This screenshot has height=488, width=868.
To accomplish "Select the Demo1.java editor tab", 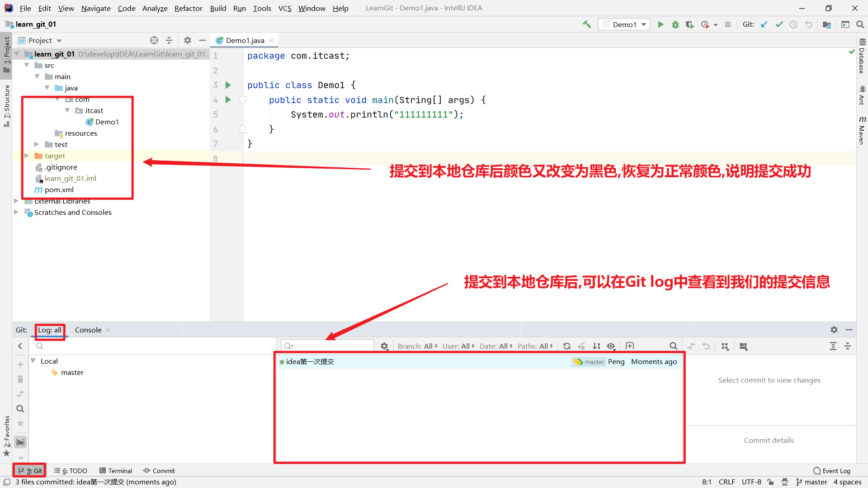I will click(245, 40).
